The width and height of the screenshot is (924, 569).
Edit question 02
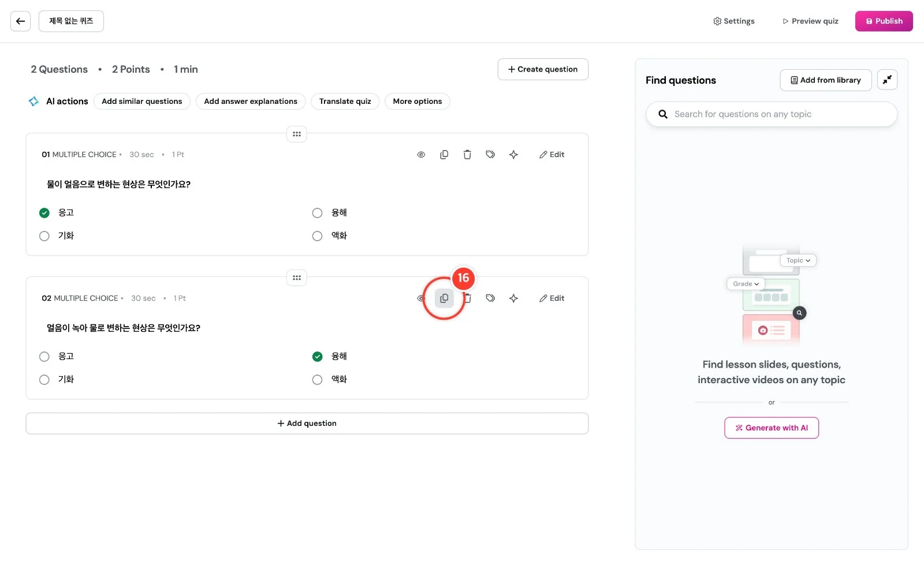[552, 298]
